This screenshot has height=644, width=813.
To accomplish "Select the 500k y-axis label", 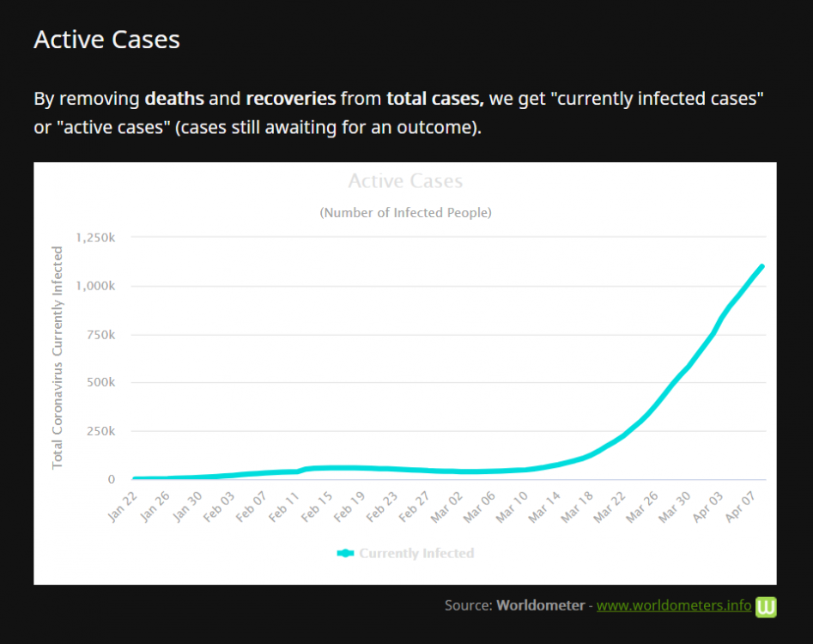I will (102, 382).
